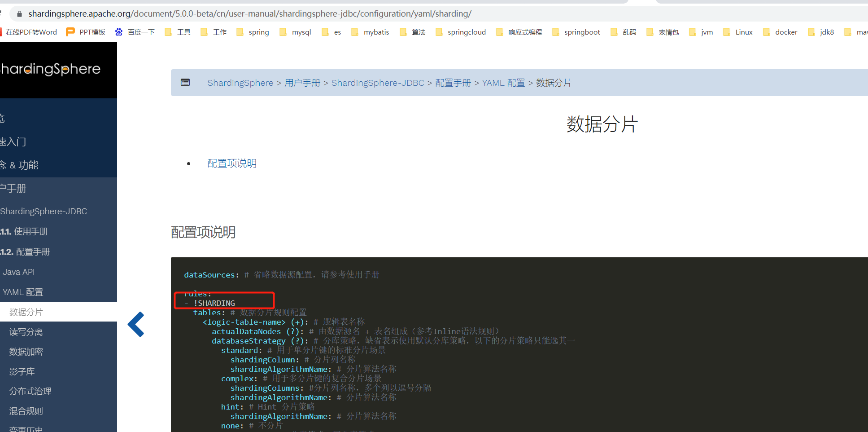The width and height of the screenshot is (868, 432).
Task: Click the YAML 配置 breadcrumb link
Action: point(503,83)
